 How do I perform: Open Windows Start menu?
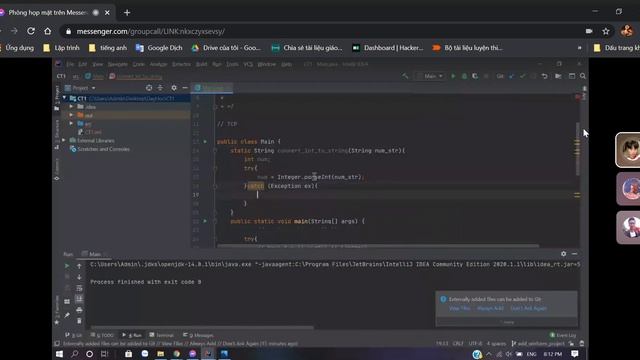[x=59, y=354]
